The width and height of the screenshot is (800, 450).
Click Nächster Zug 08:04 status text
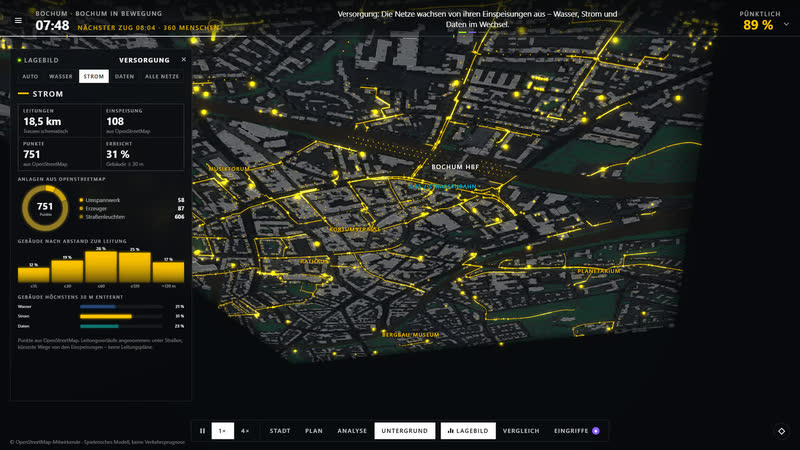[148, 28]
